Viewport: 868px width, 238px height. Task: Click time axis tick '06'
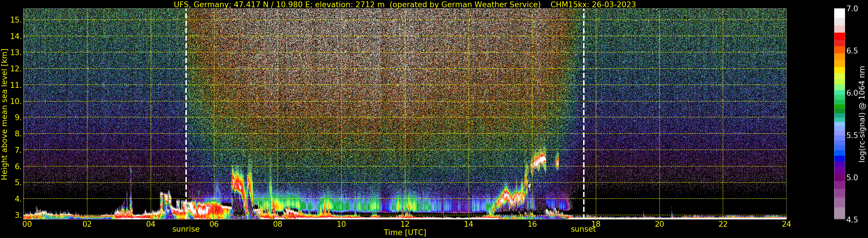tap(214, 224)
